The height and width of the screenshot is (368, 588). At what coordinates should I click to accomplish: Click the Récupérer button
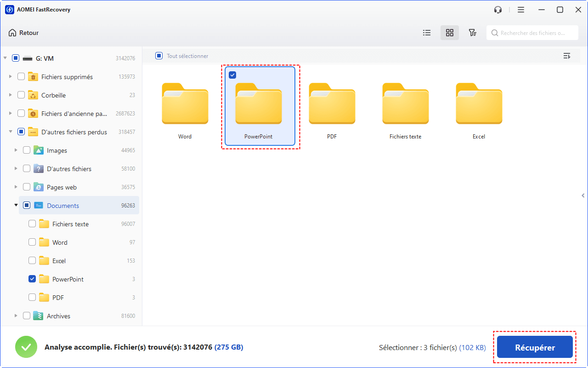click(x=535, y=348)
